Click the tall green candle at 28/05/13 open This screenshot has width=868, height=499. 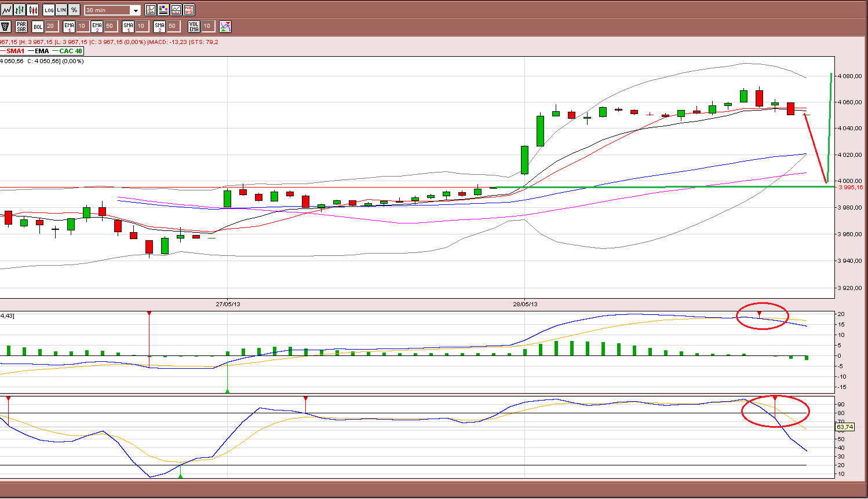524,160
